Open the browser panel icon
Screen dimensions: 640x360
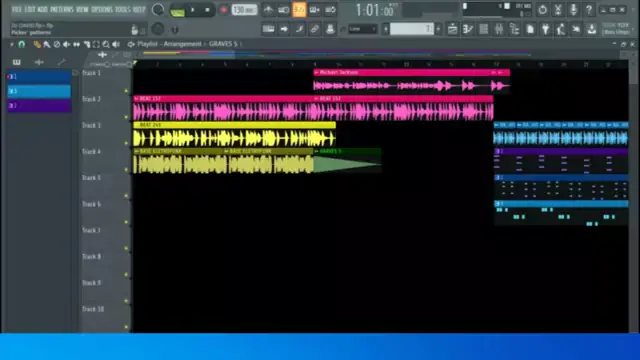coord(514,29)
